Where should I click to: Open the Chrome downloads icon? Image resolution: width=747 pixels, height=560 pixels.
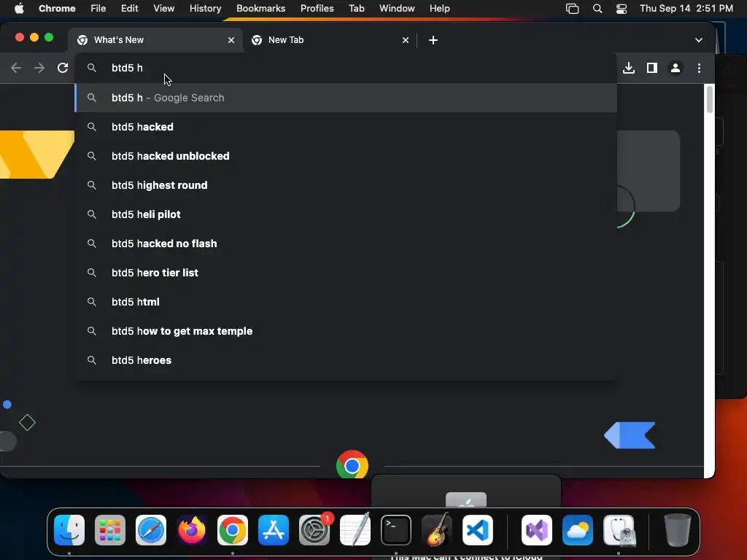629,68
